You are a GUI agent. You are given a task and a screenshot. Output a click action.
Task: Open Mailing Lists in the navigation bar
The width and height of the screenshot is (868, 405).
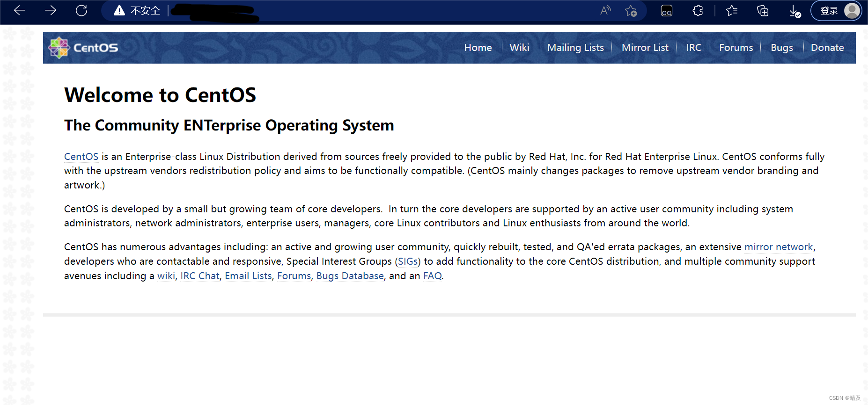575,48
